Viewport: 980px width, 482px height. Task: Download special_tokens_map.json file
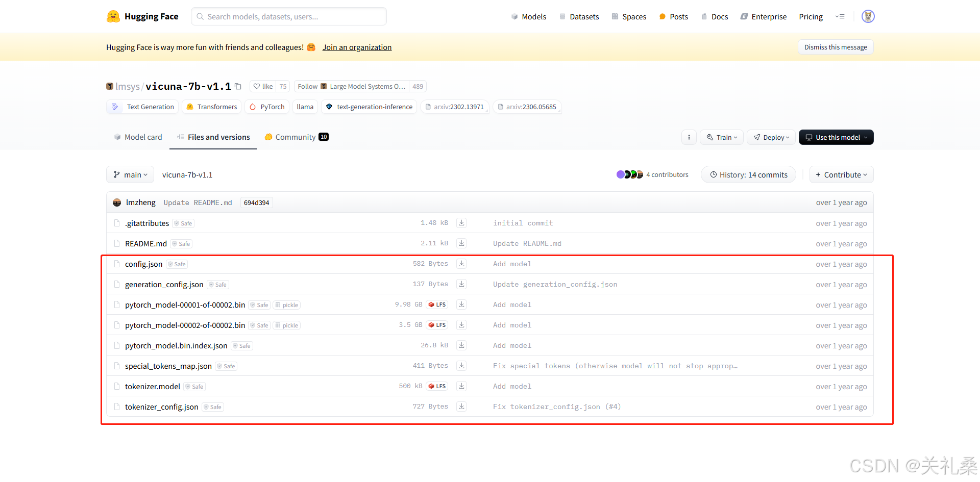click(461, 366)
